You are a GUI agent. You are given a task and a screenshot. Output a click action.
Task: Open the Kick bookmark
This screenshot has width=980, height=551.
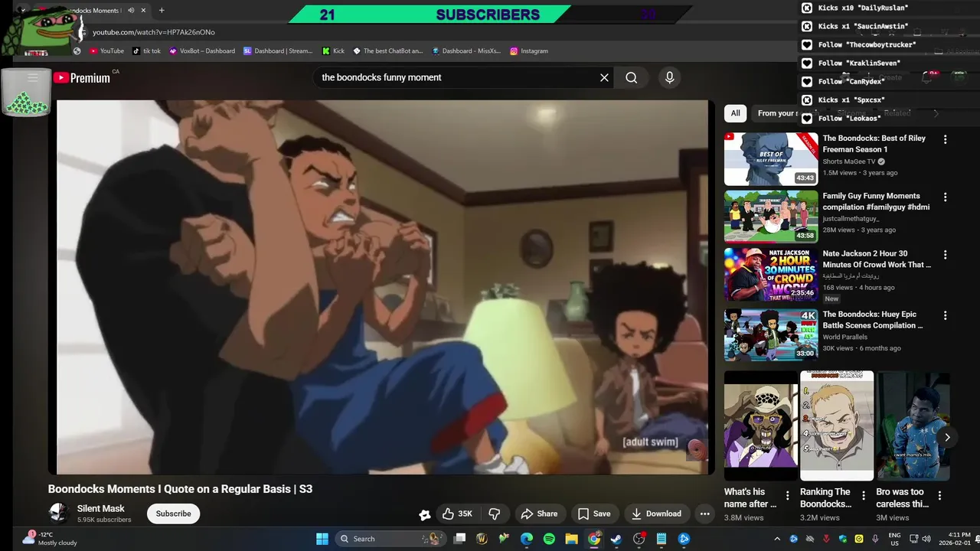point(333,51)
